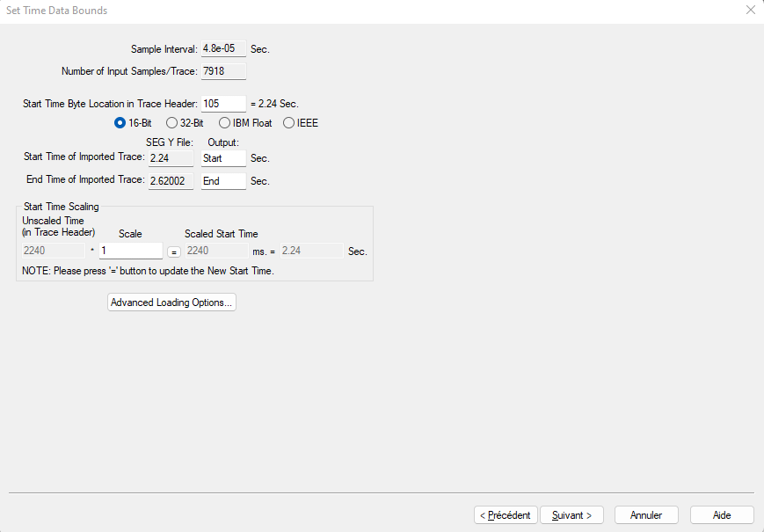Open Advanced Loading Options
The image size is (764, 532).
[171, 302]
